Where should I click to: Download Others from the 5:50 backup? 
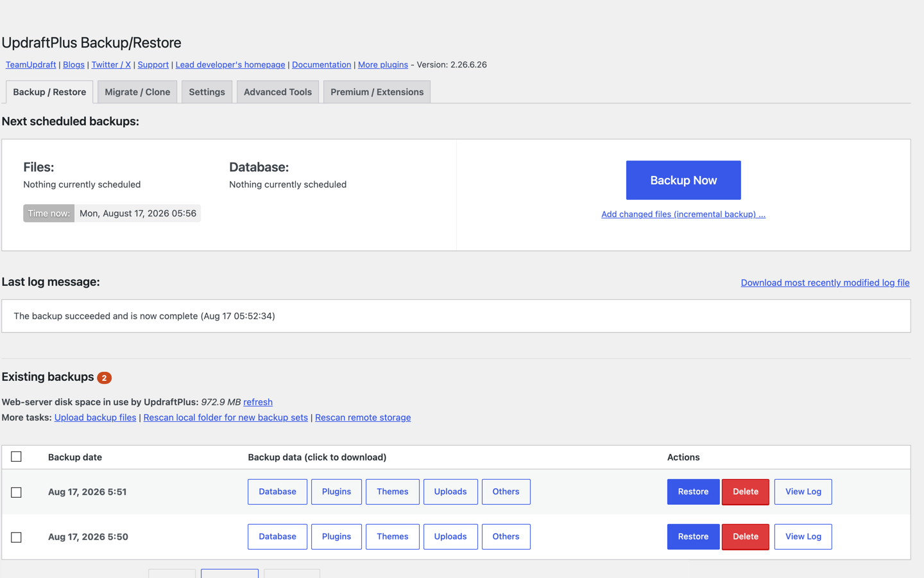[x=506, y=537]
